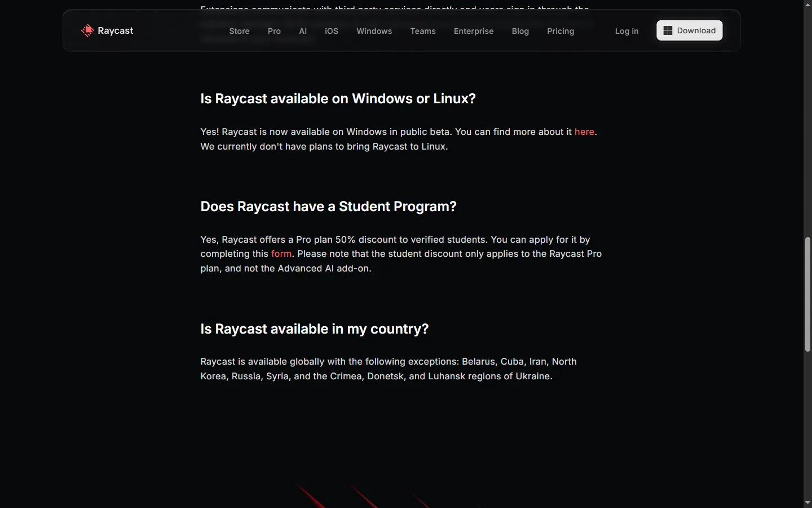
Task: Open the Pricing page
Action: [561, 31]
